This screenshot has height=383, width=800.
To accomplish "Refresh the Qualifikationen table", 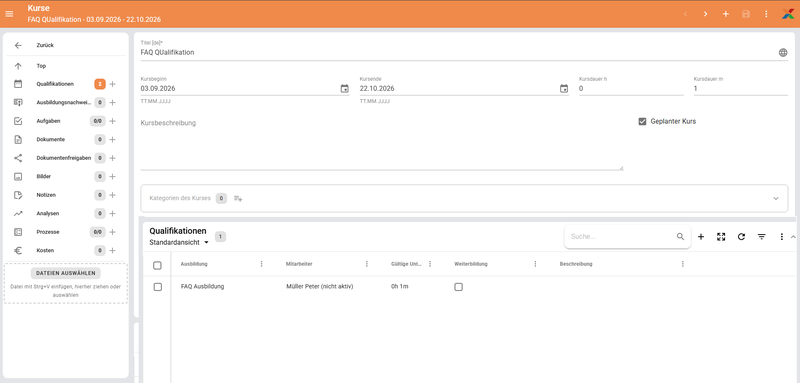I will tap(741, 237).
